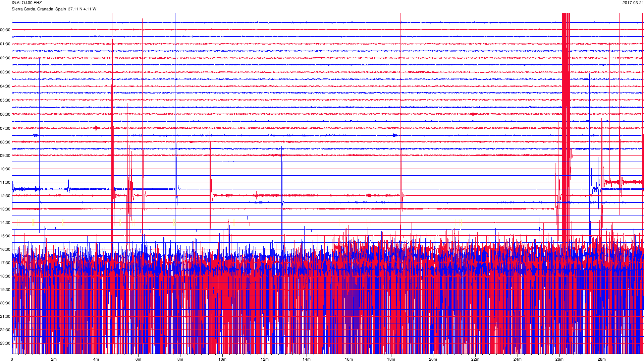Image resolution: width=644 pixels, height=362 pixels.
Task: Click the 2m axis label
Action: click(54, 359)
